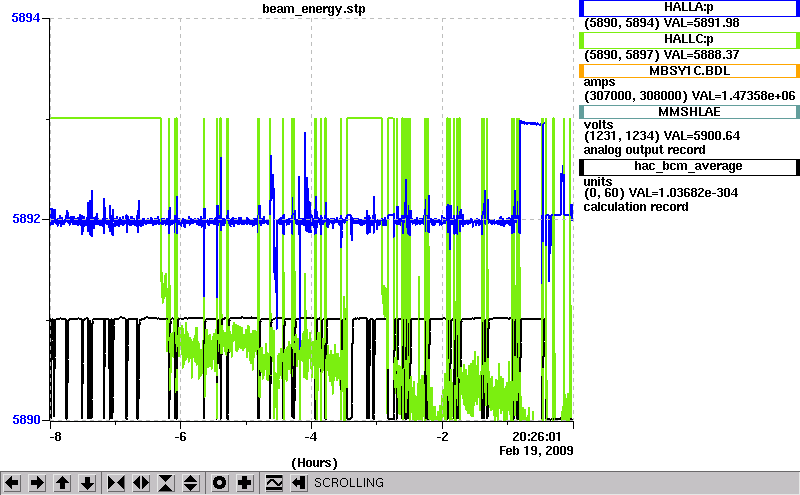Click the x-axis tick label -8
The width and height of the screenshot is (800, 495).
tap(55, 437)
